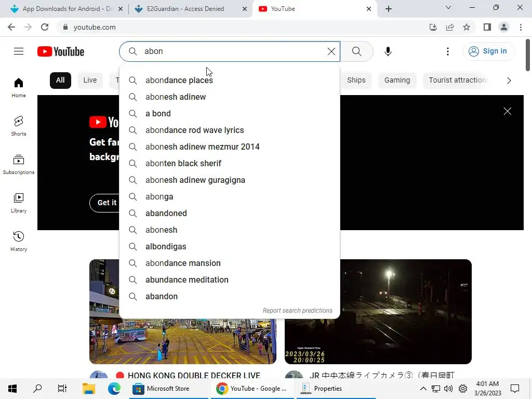Close the E2Guardian tab
The height and width of the screenshot is (399, 532).
click(245, 9)
